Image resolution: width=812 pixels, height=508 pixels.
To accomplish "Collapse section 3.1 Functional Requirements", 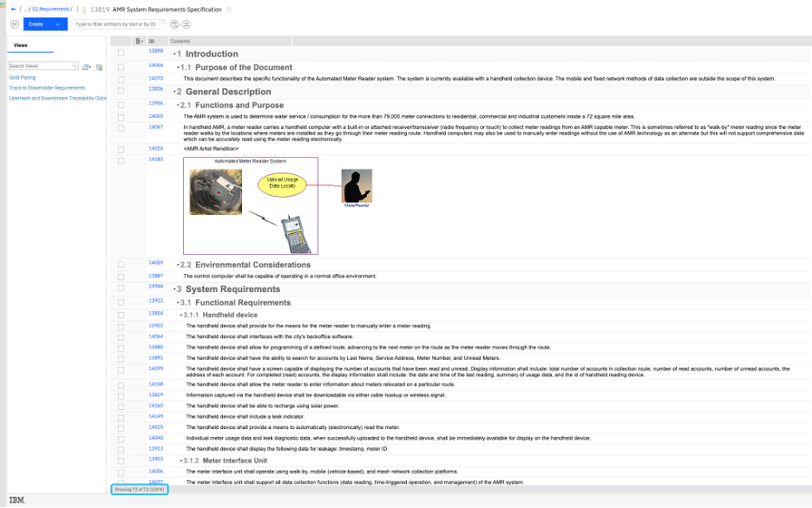I will 178,303.
